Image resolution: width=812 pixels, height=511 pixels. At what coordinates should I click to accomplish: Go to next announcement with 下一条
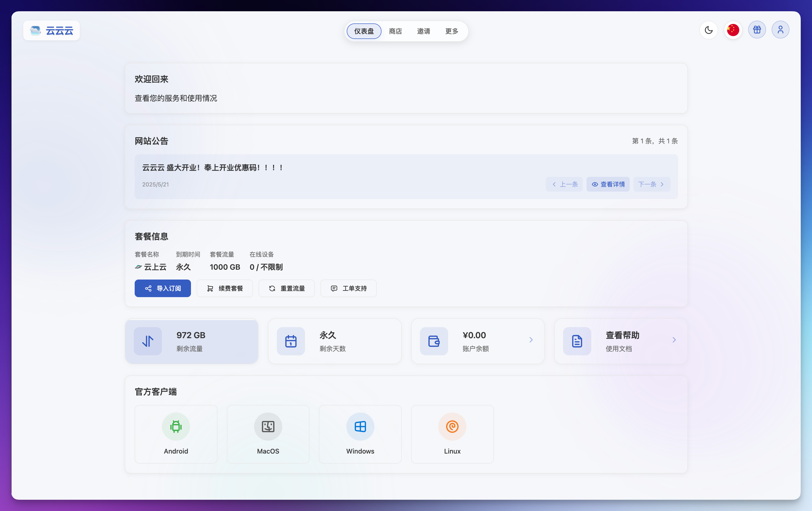651,184
